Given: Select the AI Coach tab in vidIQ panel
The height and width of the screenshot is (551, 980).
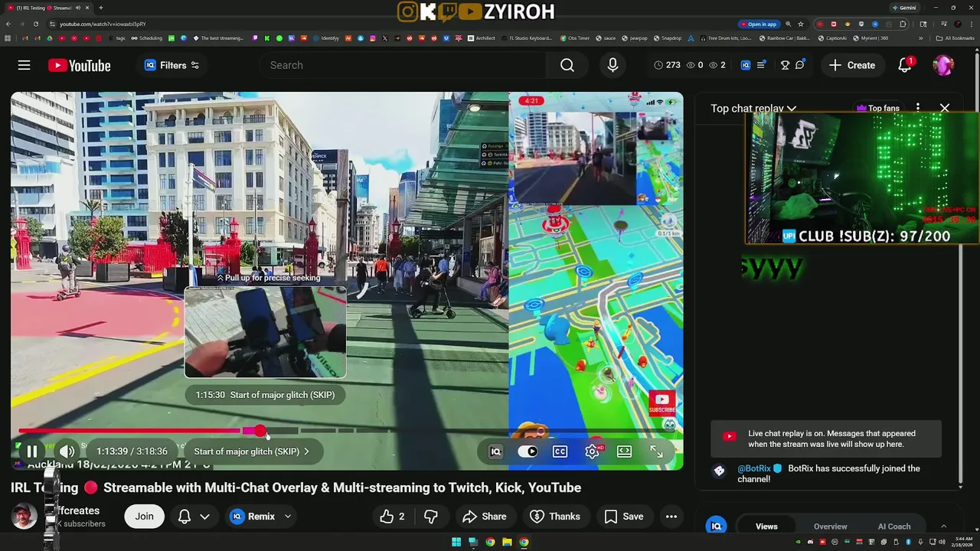Looking at the screenshot, I should click(893, 527).
